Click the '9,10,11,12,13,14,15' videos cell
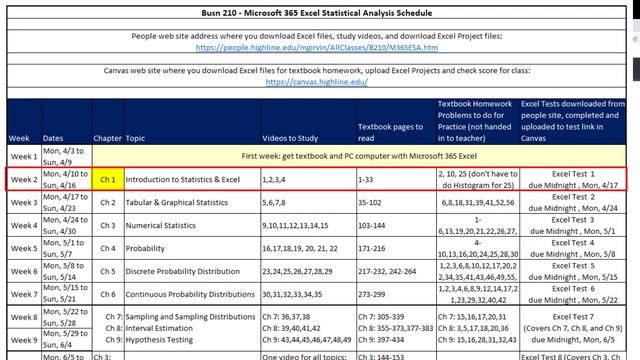The image size is (640, 360). point(308,225)
